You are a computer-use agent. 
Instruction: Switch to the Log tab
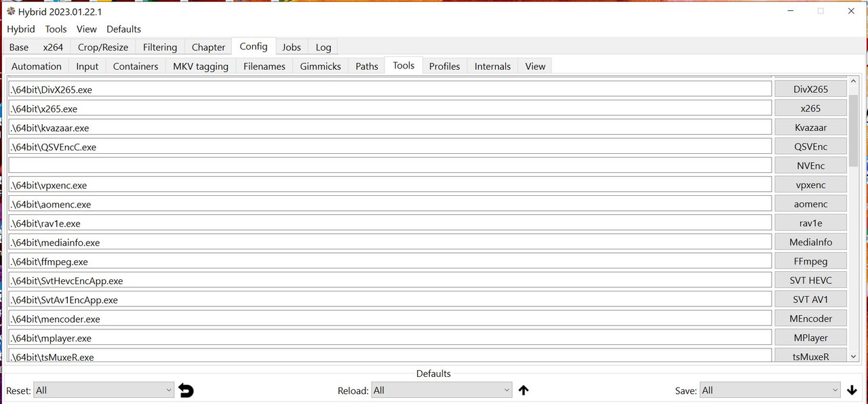coord(323,47)
